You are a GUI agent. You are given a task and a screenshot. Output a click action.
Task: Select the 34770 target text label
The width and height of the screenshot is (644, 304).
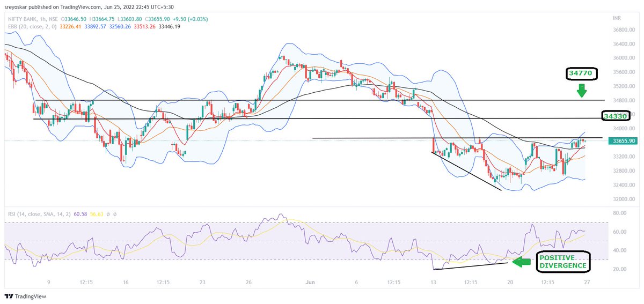click(x=581, y=73)
